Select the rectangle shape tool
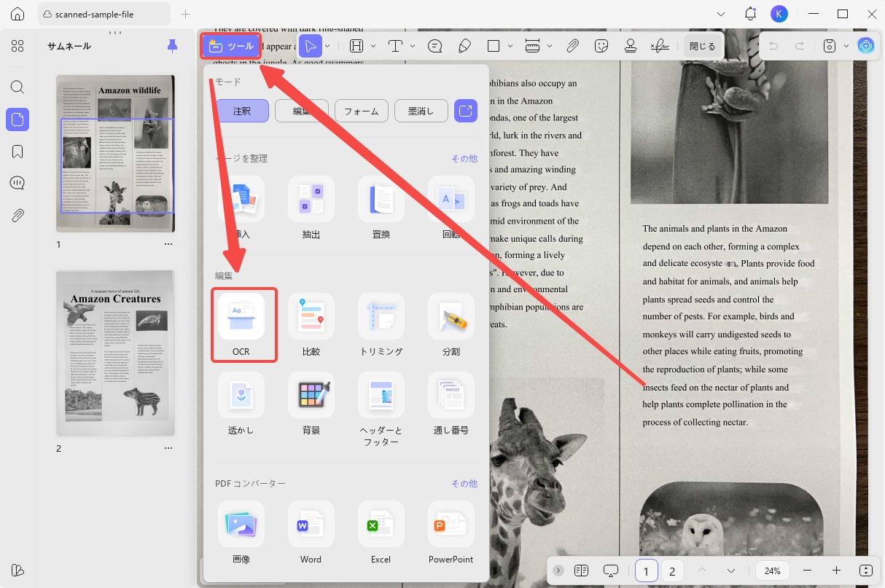Image resolution: width=885 pixels, height=588 pixels. tap(494, 46)
